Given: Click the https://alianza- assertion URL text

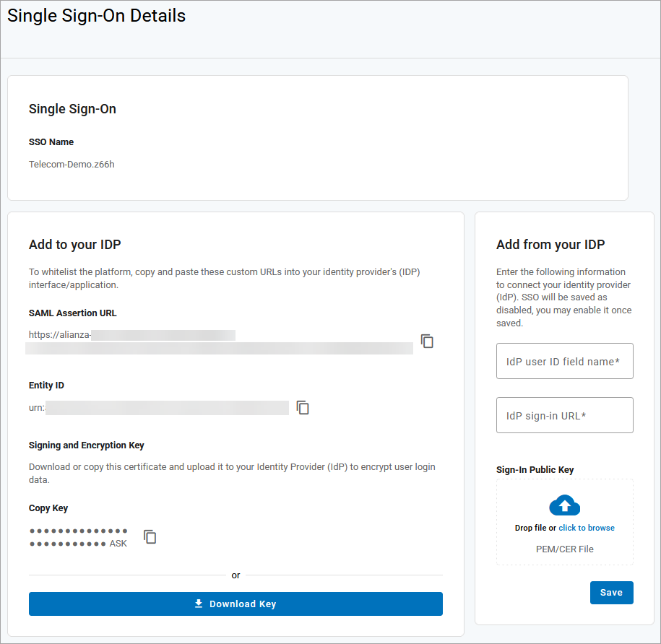Looking at the screenshot, I should pyautogui.click(x=59, y=334).
